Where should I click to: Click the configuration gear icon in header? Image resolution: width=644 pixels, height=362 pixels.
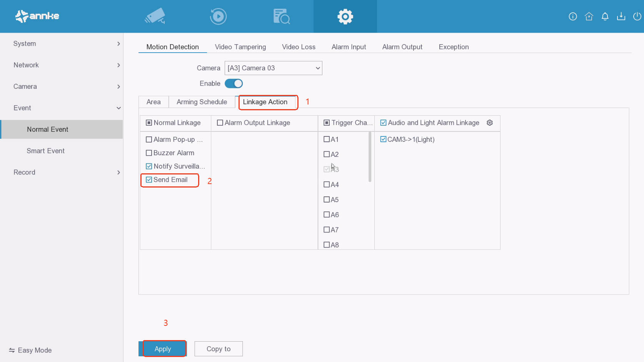pos(345,17)
